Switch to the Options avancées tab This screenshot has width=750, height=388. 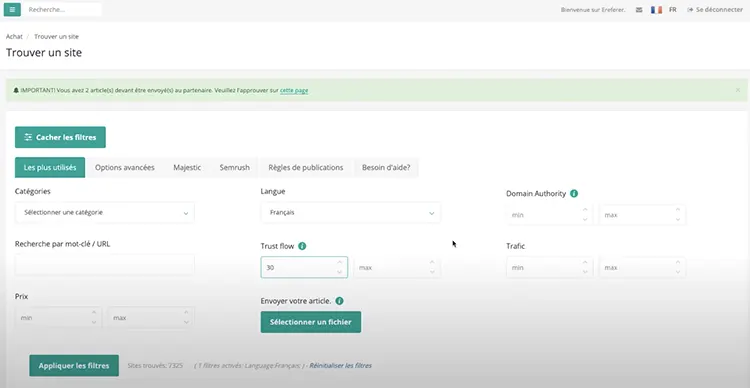tap(124, 167)
